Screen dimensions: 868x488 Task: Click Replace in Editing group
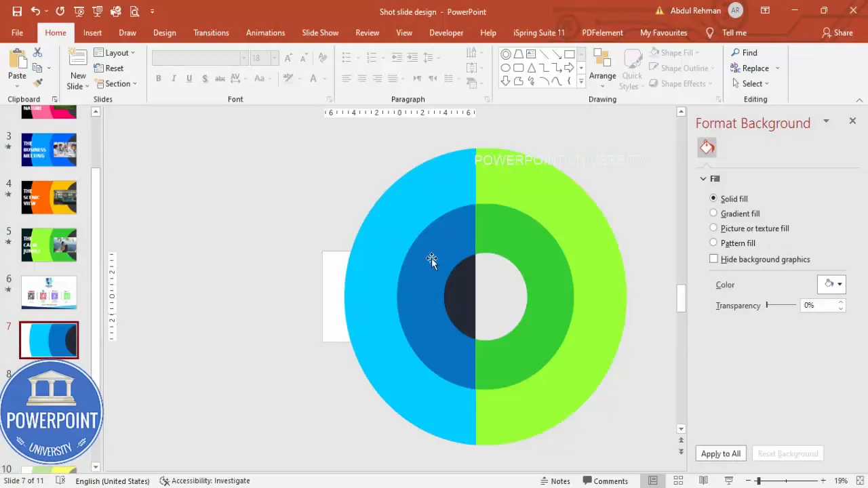tap(755, 68)
